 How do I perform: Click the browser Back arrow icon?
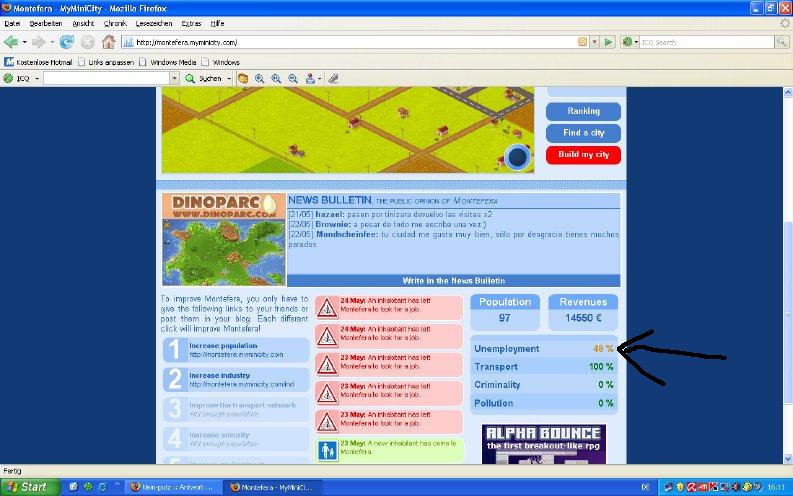pyautogui.click(x=12, y=42)
